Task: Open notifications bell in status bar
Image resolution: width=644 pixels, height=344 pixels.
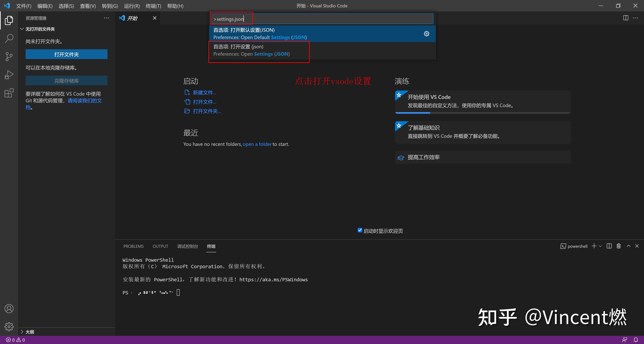Action: tap(636, 340)
